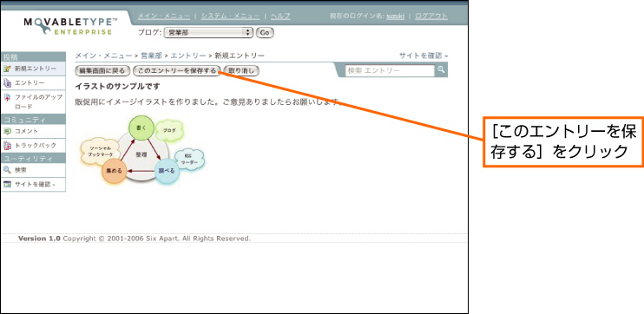Select サイトを確認 label in the sidebar
This screenshot has height=314, width=644.
pos(35,184)
